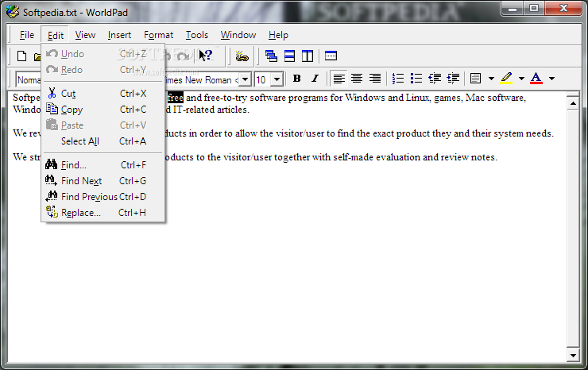Click the WorldPad title bar app icon
This screenshot has height=370, width=588.
click(x=13, y=12)
